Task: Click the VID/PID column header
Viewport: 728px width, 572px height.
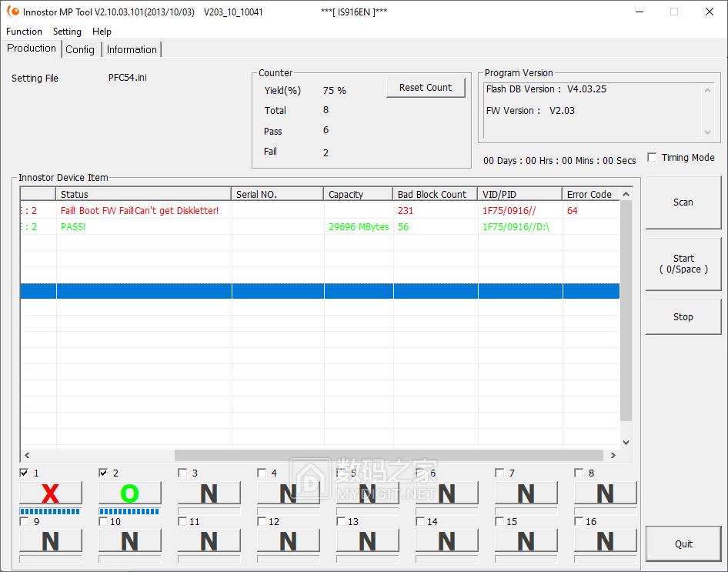Action: (x=520, y=194)
